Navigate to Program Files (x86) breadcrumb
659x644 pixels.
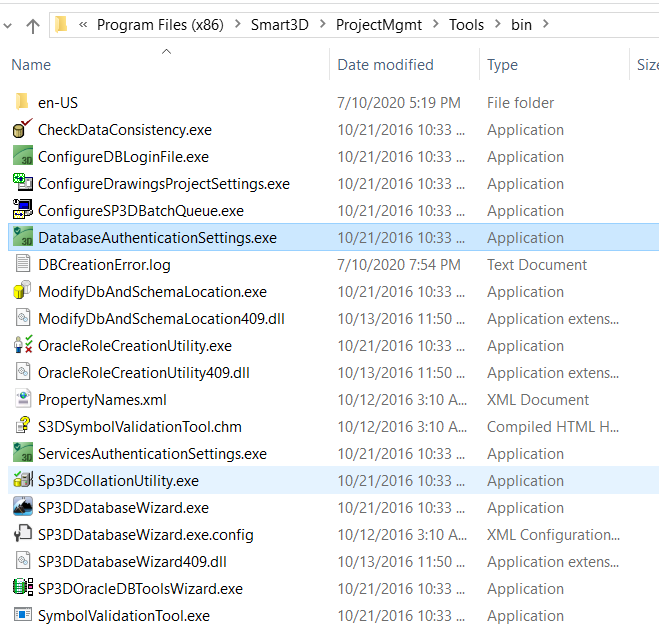tap(160, 25)
